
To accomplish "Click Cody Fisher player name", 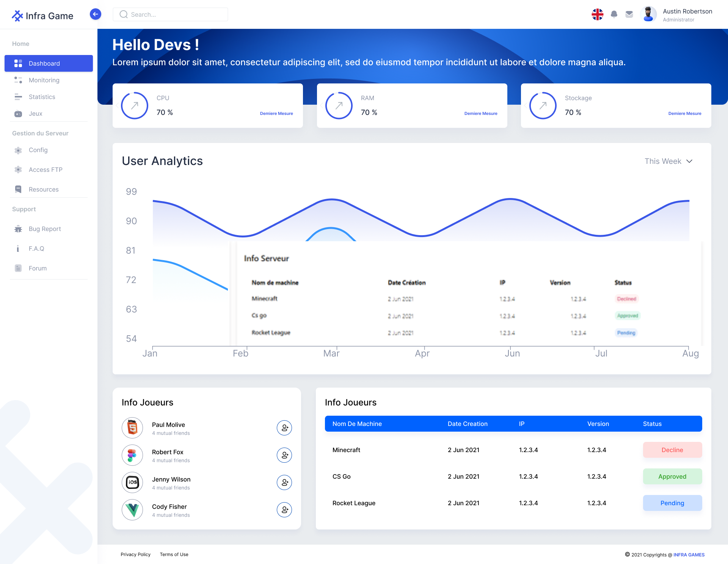I will pyautogui.click(x=169, y=507).
